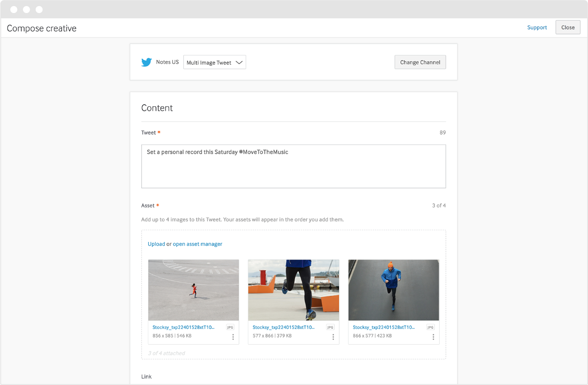Click the 'Content' section heading
The height and width of the screenshot is (385, 588).
pyautogui.click(x=157, y=108)
